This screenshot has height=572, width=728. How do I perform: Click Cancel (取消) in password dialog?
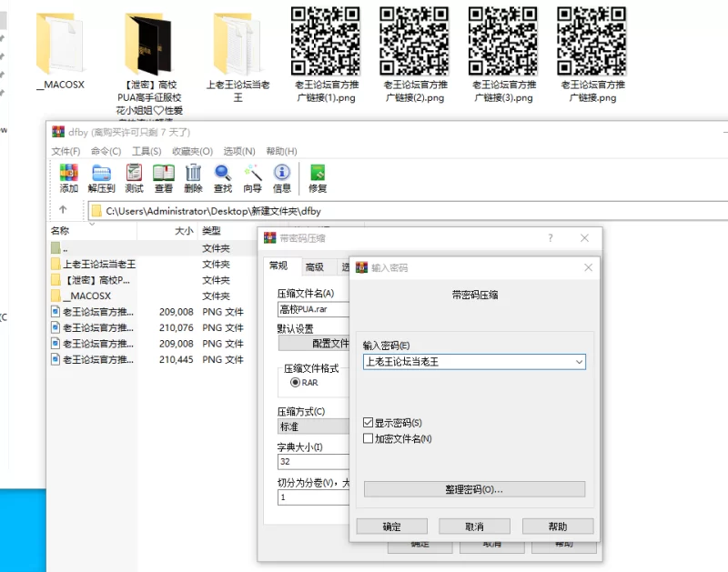click(474, 527)
